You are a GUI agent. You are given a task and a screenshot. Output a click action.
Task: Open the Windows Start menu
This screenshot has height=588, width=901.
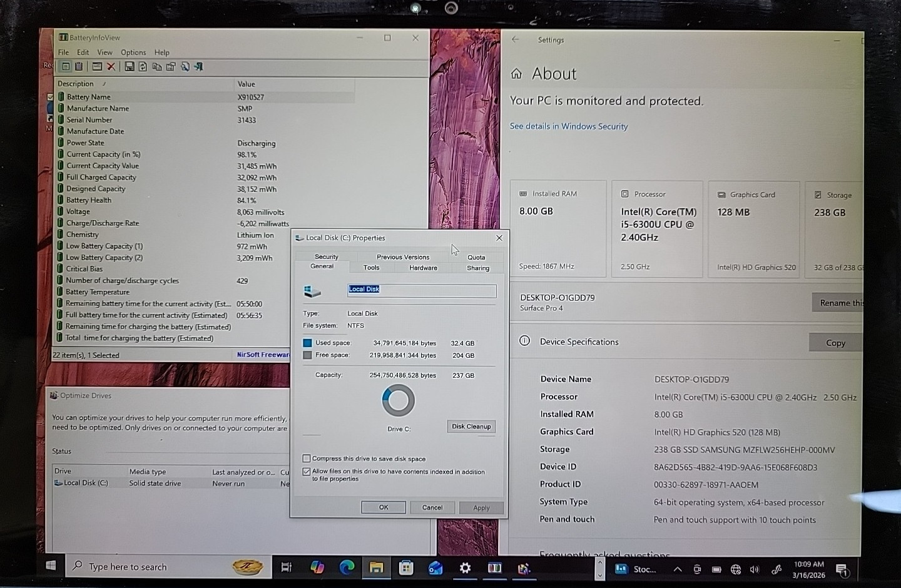[x=51, y=566]
